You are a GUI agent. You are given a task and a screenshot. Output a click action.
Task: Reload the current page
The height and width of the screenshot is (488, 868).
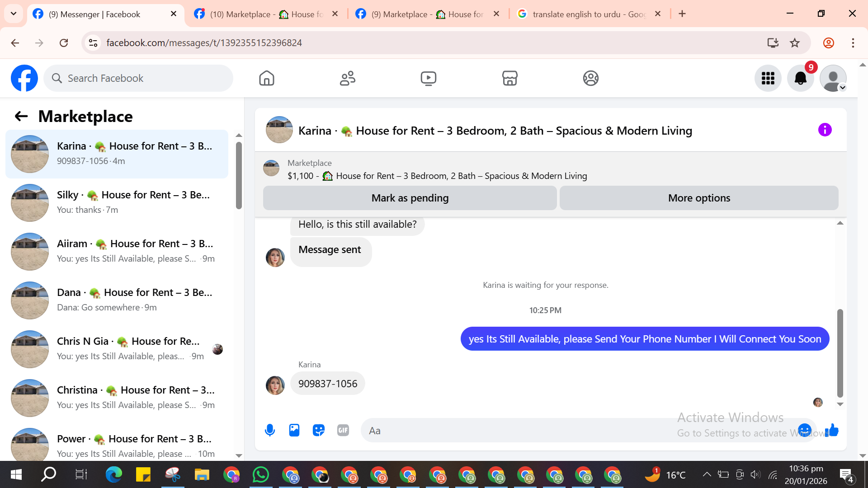pyautogui.click(x=64, y=43)
